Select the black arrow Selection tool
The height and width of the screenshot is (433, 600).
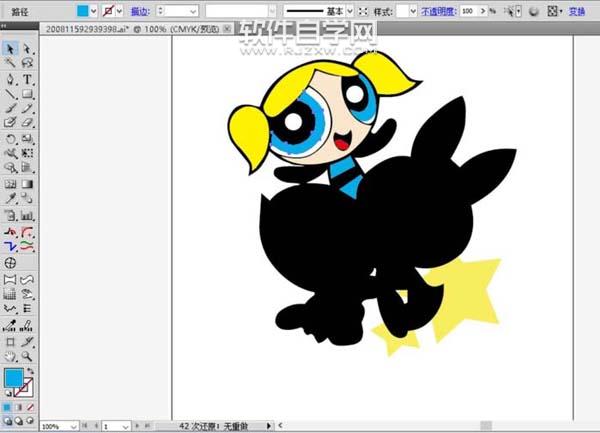10,49
